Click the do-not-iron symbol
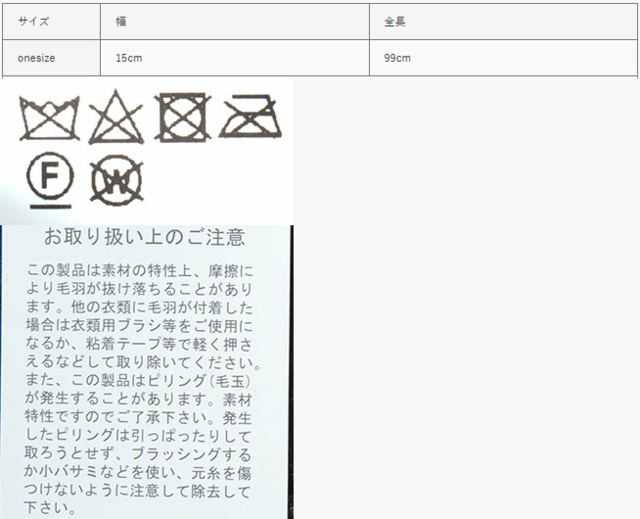The image size is (640, 519). [x=250, y=118]
